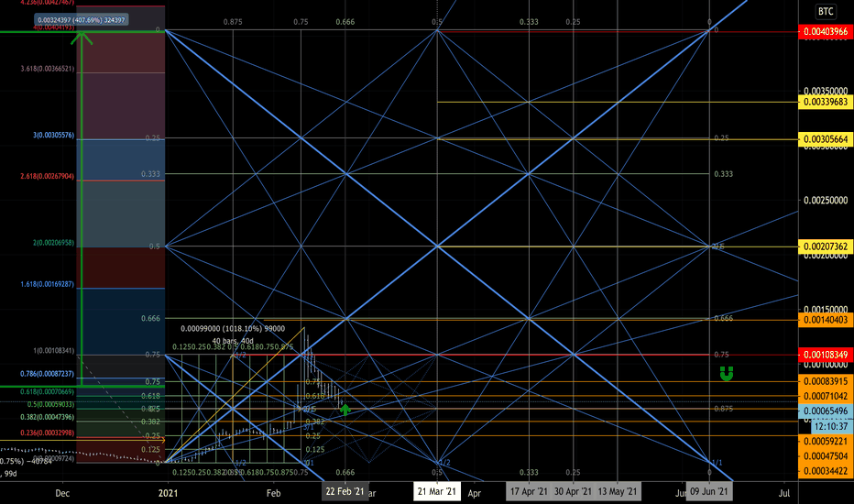Select the 30 Apr '21 date marker
The image size is (854, 504).
pyautogui.click(x=573, y=491)
